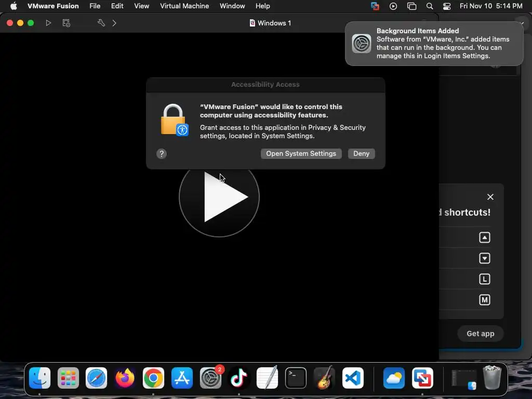Click the L shortcut key icon

485,279
